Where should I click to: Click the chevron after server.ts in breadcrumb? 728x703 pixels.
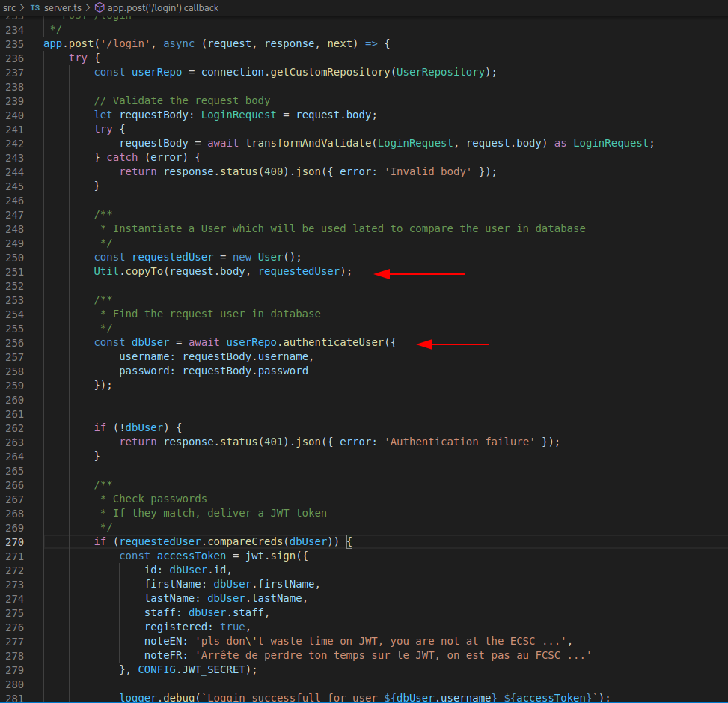(x=88, y=7)
